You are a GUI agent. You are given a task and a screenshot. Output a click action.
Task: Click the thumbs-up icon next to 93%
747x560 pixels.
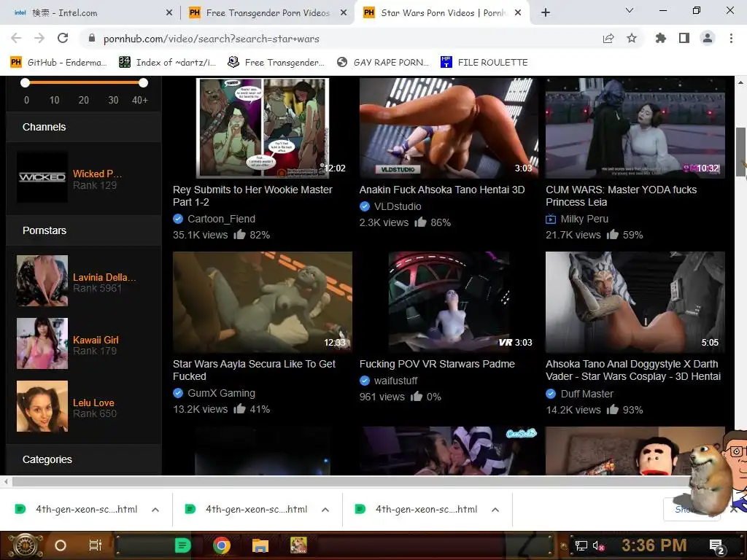coord(612,410)
